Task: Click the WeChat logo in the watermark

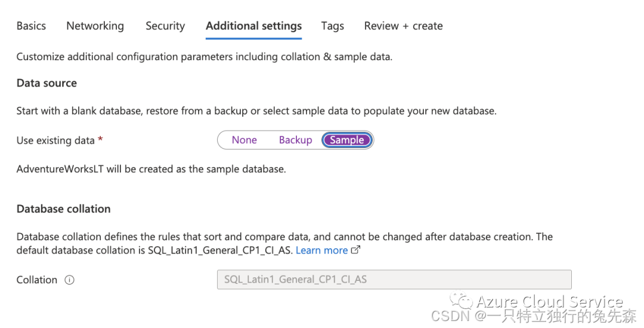Action: tap(462, 301)
